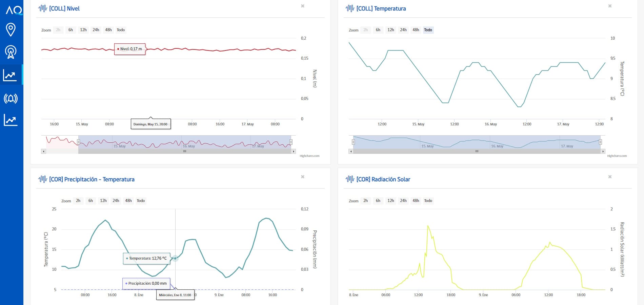Click right handle of Temperatura navigator range

600,142
